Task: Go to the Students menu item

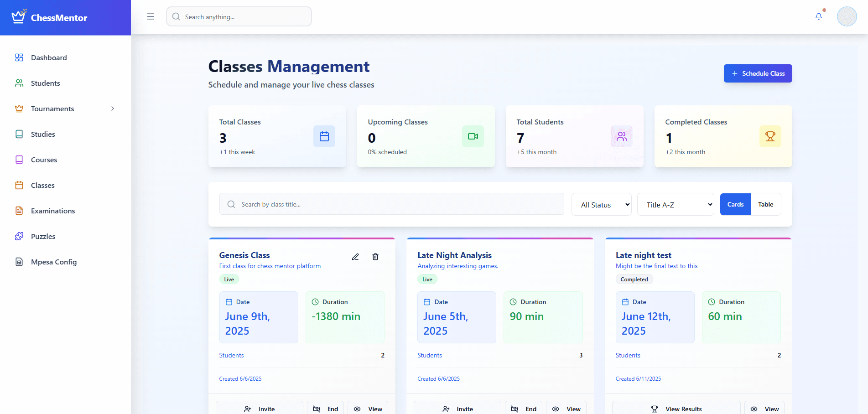Action: coord(65,83)
